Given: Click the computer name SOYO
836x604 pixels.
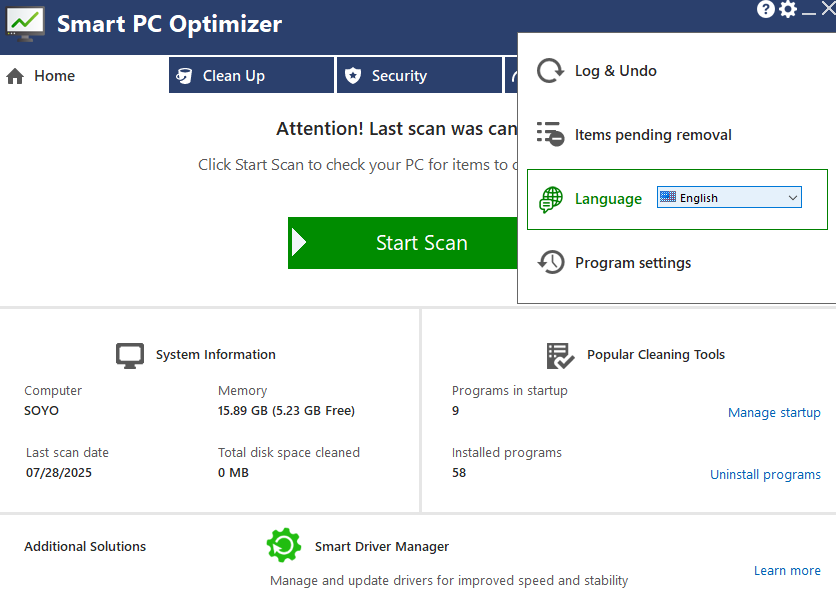Looking at the screenshot, I should click(x=42, y=410).
